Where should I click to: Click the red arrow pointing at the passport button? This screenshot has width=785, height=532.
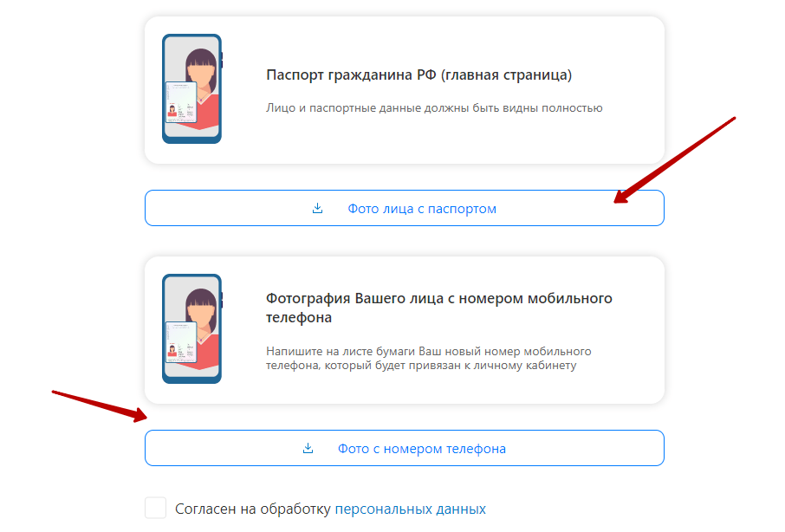674,160
